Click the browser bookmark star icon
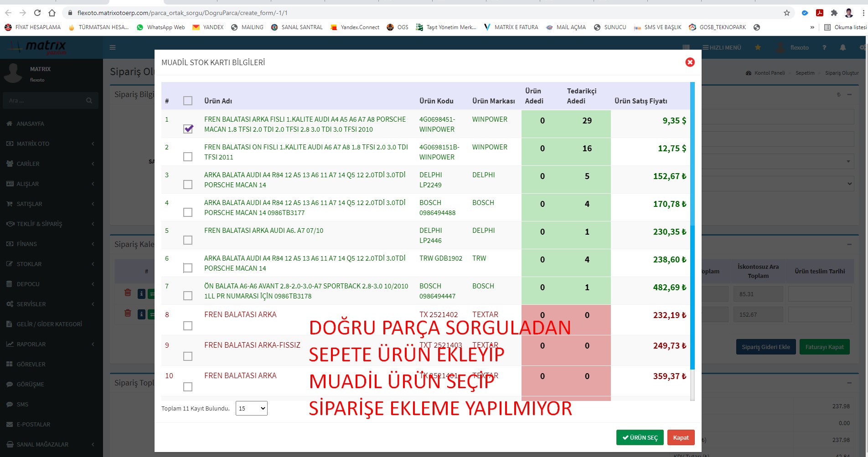 pyautogui.click(x=786, y=13)
